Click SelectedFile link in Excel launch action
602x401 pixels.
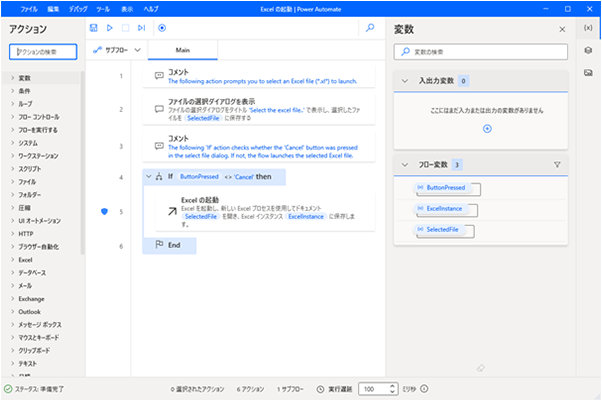(x=201, y=217)
